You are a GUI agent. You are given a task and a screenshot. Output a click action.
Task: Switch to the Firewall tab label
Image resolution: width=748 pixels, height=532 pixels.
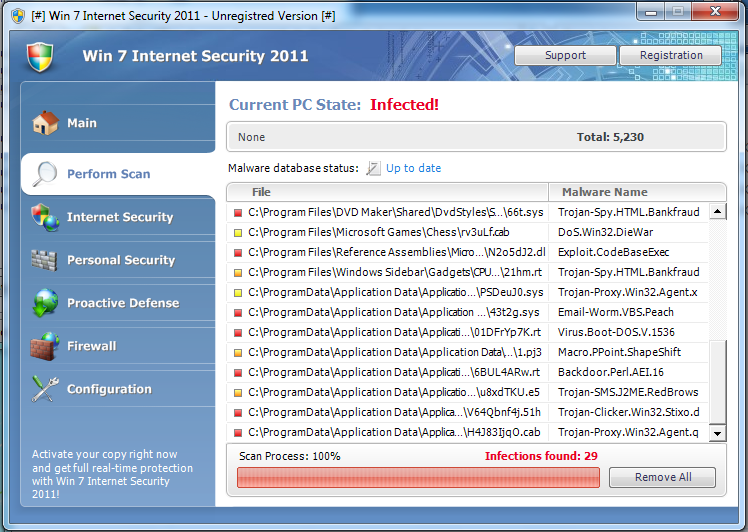pos(92,346)
